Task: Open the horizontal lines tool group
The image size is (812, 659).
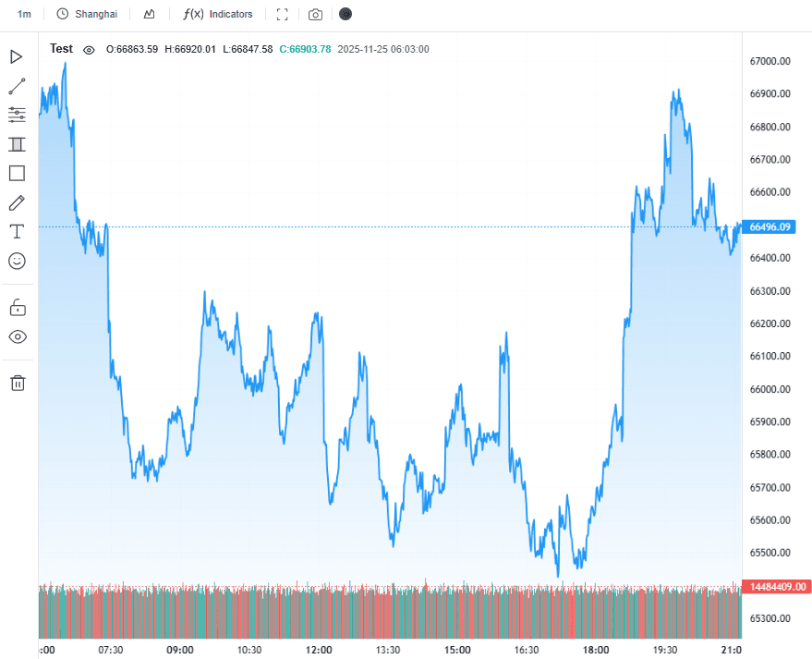Action: coord(17,115)
